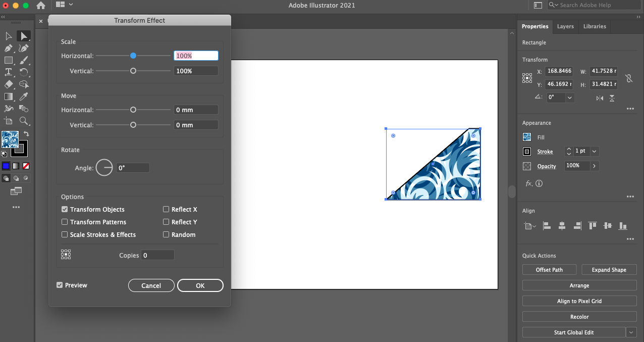This screenshot has height=342, width=644.
Task: Reset to default fill and stroke
Action: click(x=4, y=154)
